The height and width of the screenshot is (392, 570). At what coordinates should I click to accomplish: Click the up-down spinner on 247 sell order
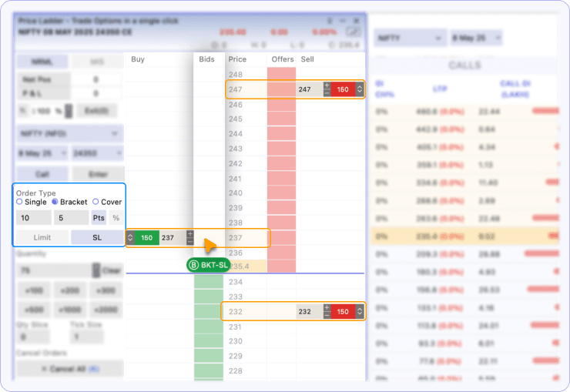360,89
